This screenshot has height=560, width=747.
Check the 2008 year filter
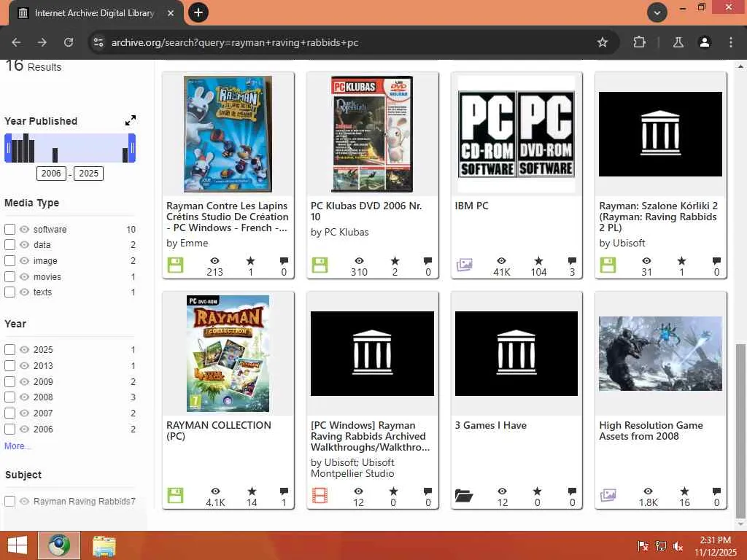coord(9,397)
